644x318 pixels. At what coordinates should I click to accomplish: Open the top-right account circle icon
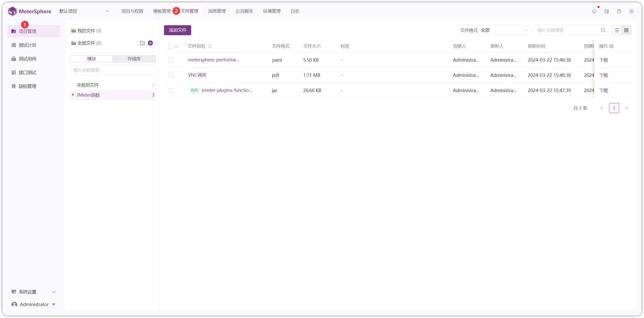pos(632,11)
